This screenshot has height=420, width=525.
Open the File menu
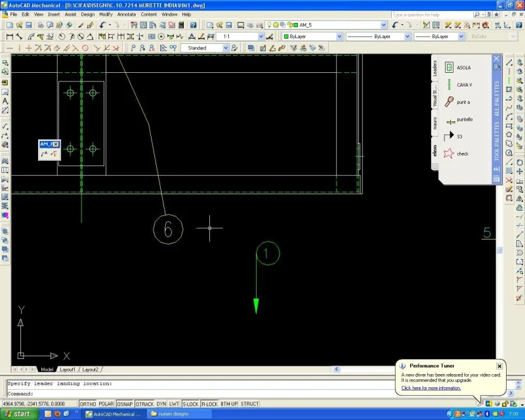pos(13,14)
